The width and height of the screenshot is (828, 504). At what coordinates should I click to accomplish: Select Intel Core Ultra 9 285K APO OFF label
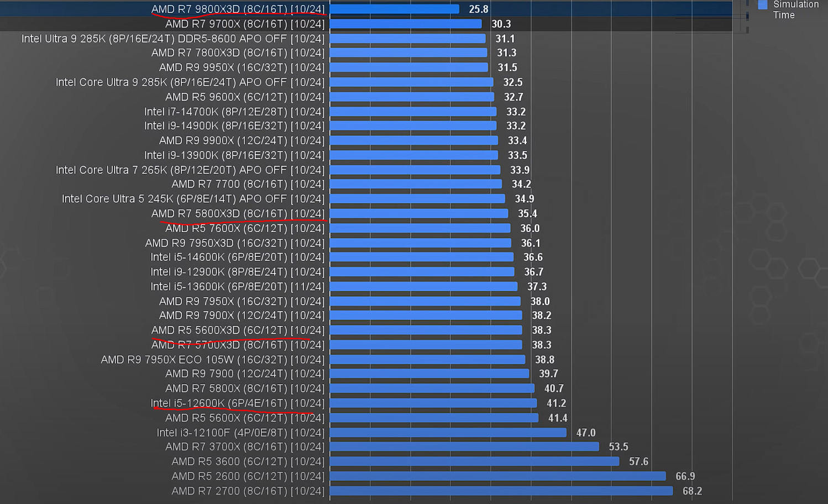click(x=190, y=82)
